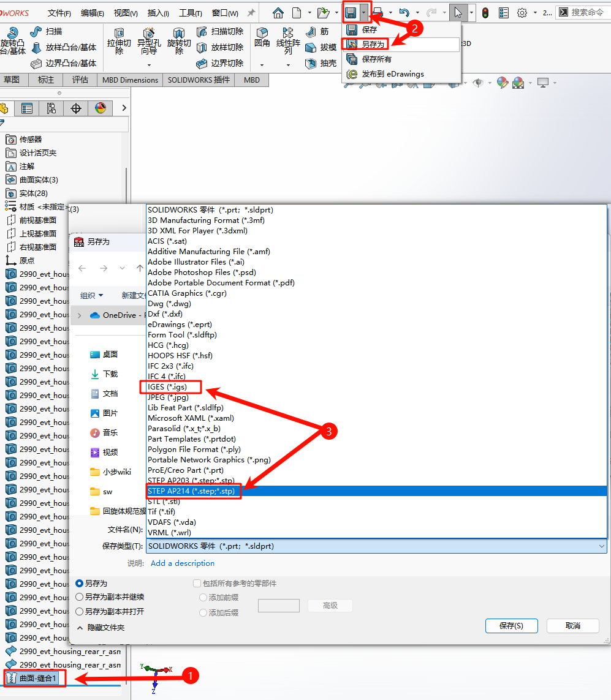This screenshot has height=700, width=611.
Task: Click 新建文件夹 button in dialog
Action: click(134, 296)
